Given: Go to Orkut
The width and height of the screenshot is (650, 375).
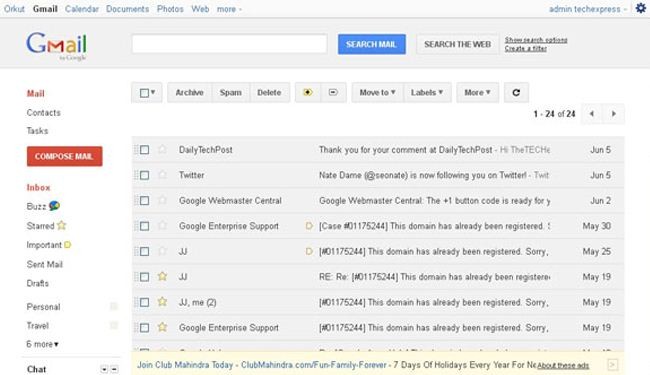Looking at the screenshot, I should (x=14, y=9).
